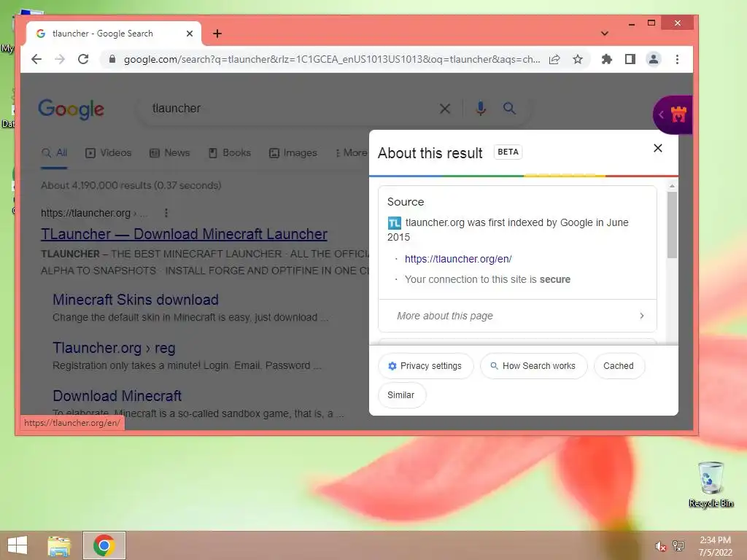Open Tlauncher.org › reg sitelink
The width and height of the screenshot is (747, 560).
114,348
